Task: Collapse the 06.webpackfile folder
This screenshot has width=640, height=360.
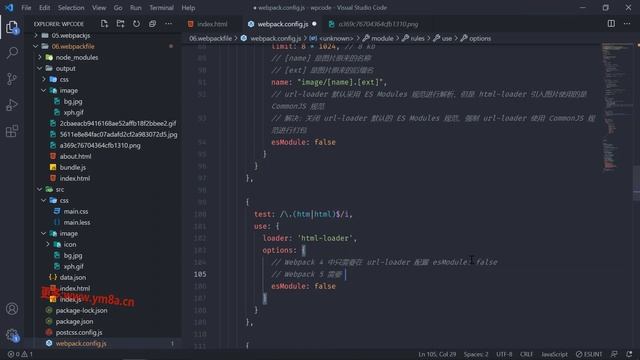Action: point(73,47)
